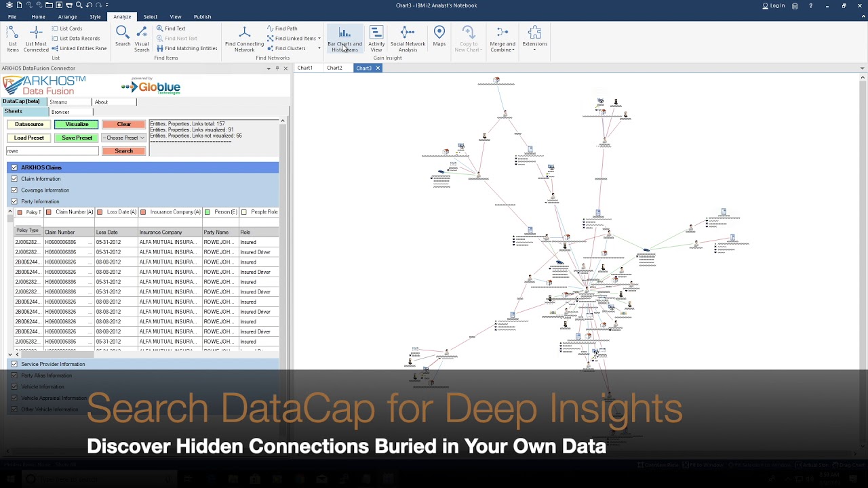This screenshot has height=488, width=868.
Task: Toggle Service Provider Information checkbox
Action: pos(14,364)
